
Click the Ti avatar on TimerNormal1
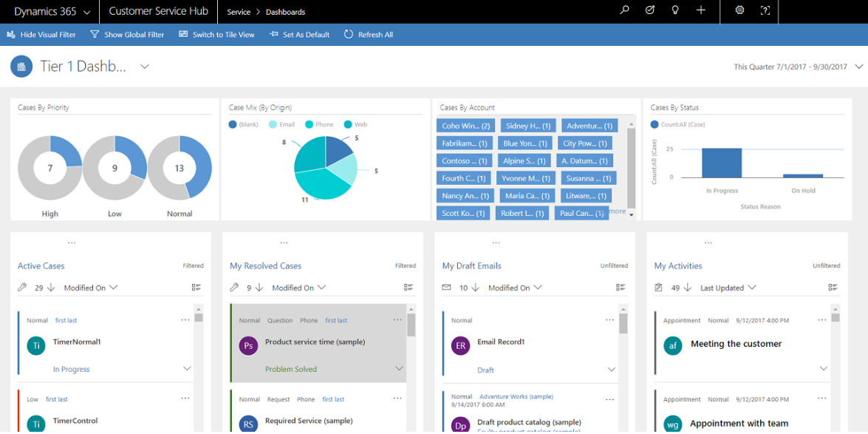tap(36, 346)
